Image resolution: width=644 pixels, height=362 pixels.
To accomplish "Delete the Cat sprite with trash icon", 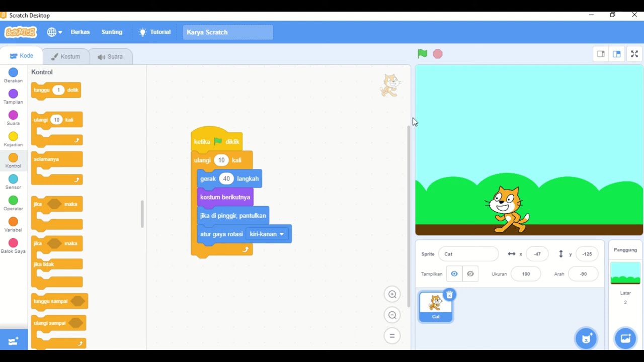I will pyautogui.click(x=449, y=295).
